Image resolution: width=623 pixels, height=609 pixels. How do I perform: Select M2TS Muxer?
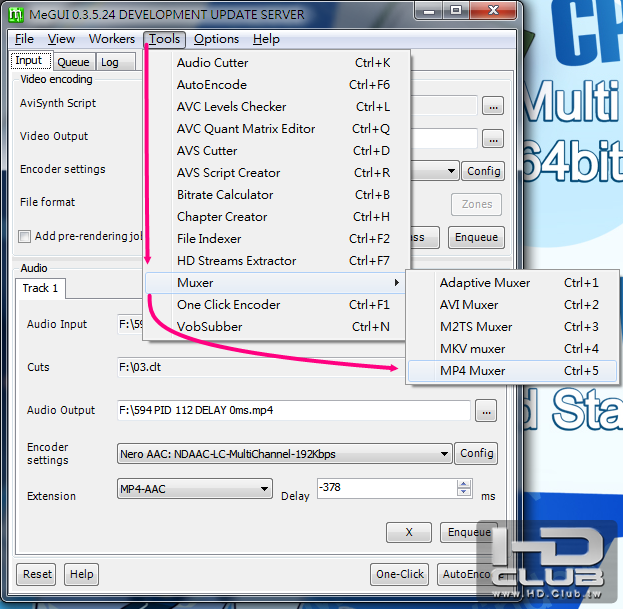(x=512, y=327)
